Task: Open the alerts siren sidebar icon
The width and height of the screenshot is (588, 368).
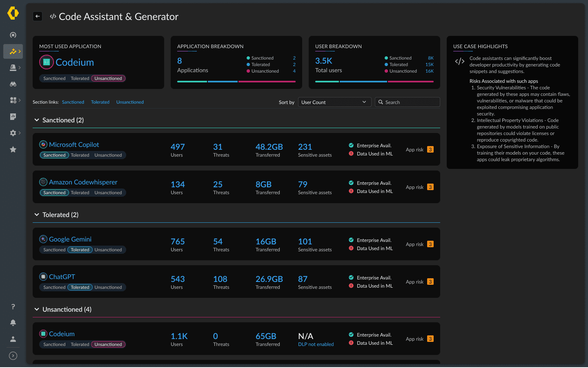Action: (13, 68)
